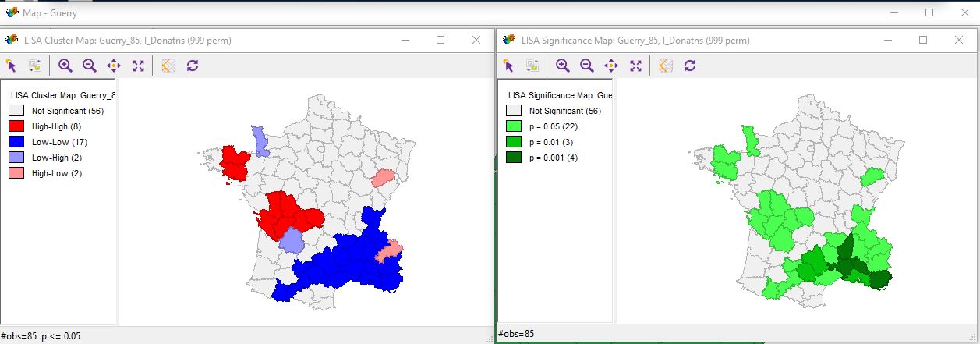
Task: Activate Select tool in Significance Map window
Action: (x=509, y=66)
